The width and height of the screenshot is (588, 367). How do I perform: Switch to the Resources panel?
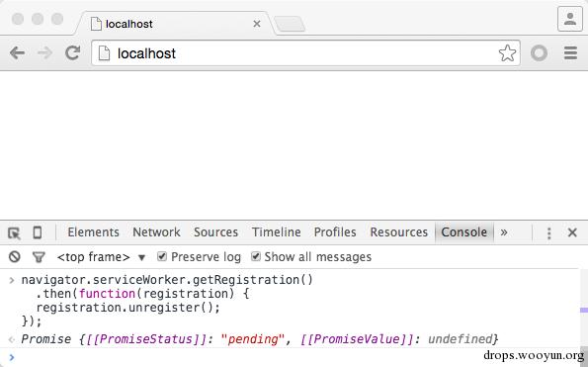[398, 231]
